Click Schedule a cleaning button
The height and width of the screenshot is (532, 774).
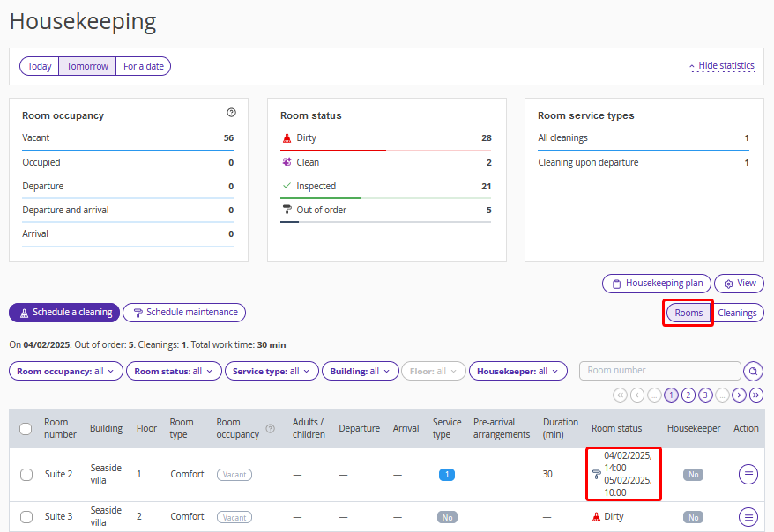64,313
